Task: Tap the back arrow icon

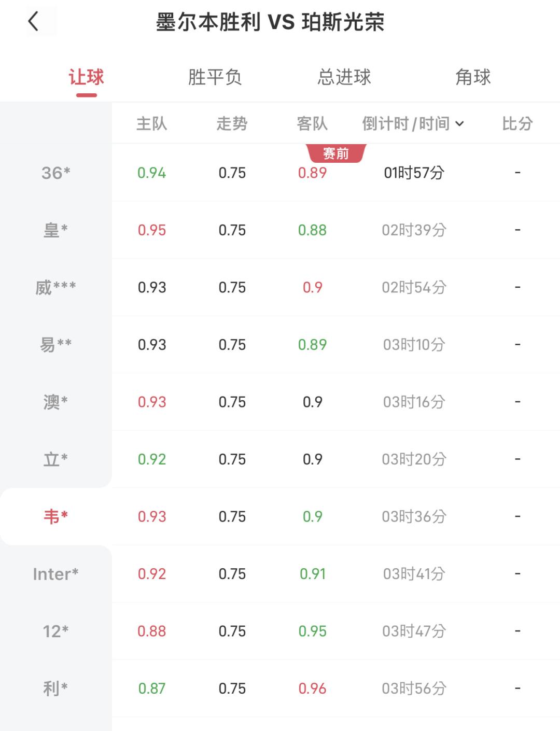Action: coord(34,22)
